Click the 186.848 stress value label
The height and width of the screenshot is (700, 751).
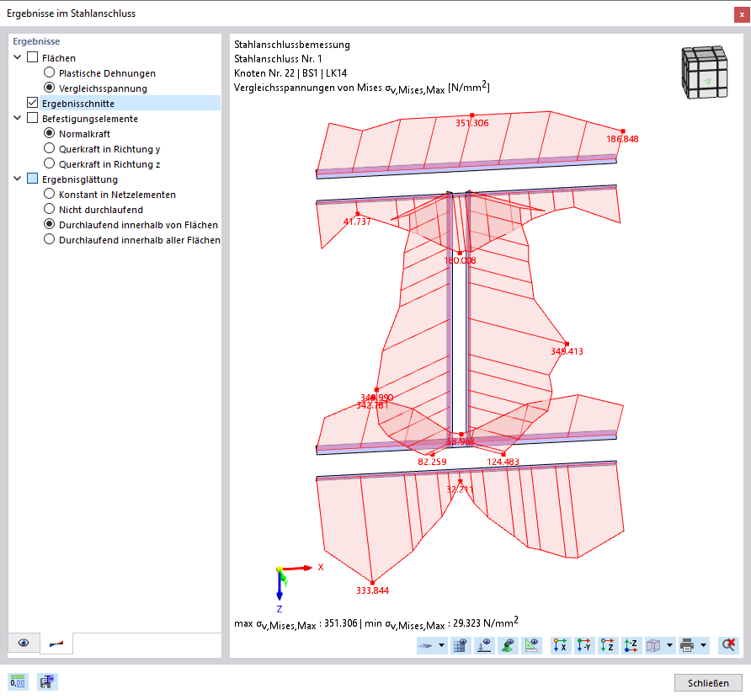(622, 139)
